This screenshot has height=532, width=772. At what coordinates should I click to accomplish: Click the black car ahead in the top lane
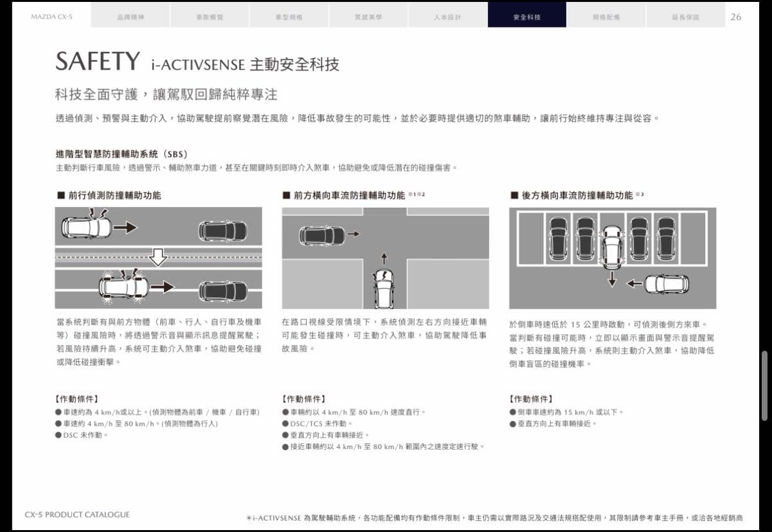point(223,231)
